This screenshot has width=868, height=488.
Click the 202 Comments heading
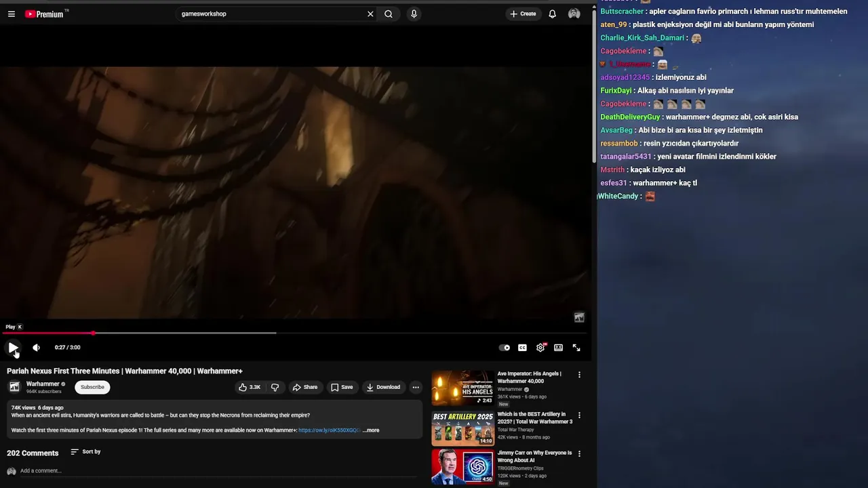(x=33, y=453)
